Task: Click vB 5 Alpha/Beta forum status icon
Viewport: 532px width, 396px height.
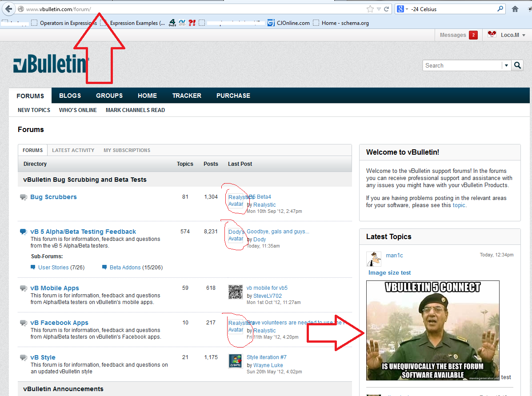Action: click(x=24, y=232)
